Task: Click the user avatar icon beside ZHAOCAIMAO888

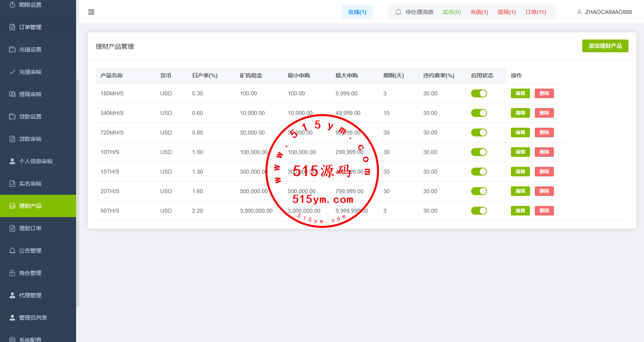Action: [579, 12]
